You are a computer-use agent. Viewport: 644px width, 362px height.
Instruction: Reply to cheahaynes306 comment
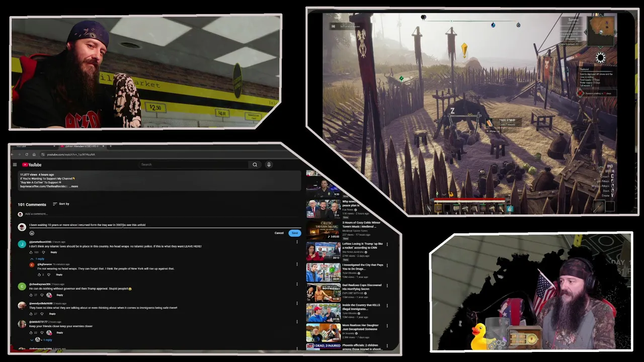point(59,295)
